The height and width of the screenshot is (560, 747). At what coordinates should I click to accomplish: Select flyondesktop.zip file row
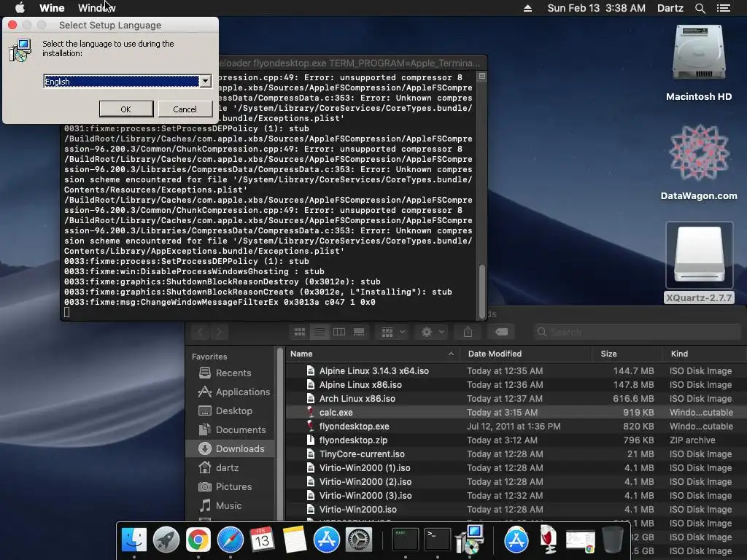(516, 440)
